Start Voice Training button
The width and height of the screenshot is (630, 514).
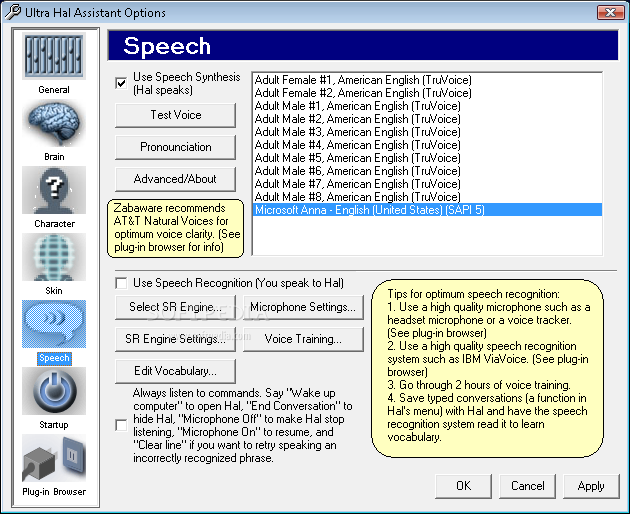(x=303, y=339)
